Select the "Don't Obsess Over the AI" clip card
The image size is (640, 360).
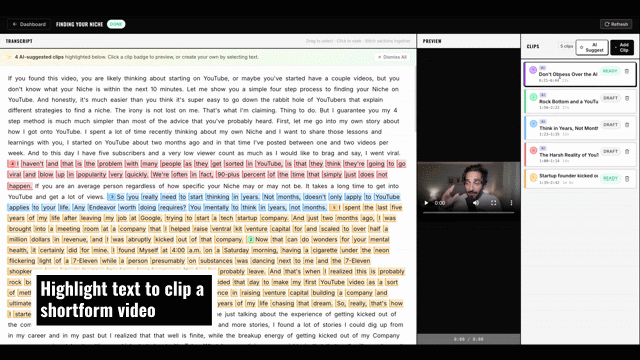pyautogui.click(x=580, y=74)
